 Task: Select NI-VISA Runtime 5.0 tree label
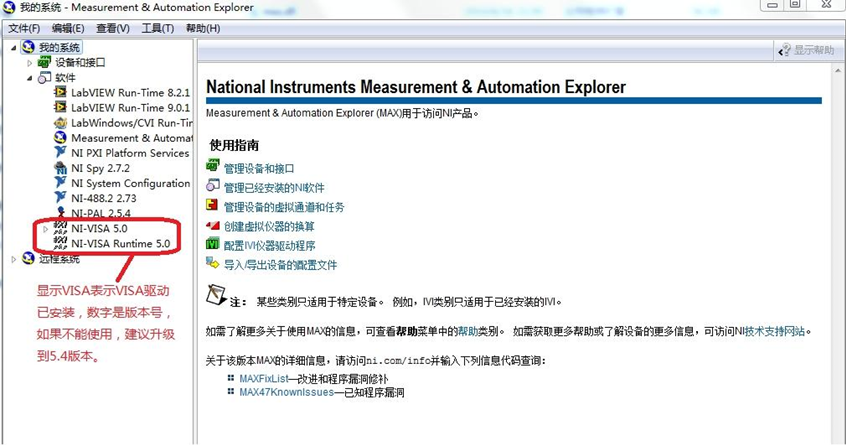[120, 243]
